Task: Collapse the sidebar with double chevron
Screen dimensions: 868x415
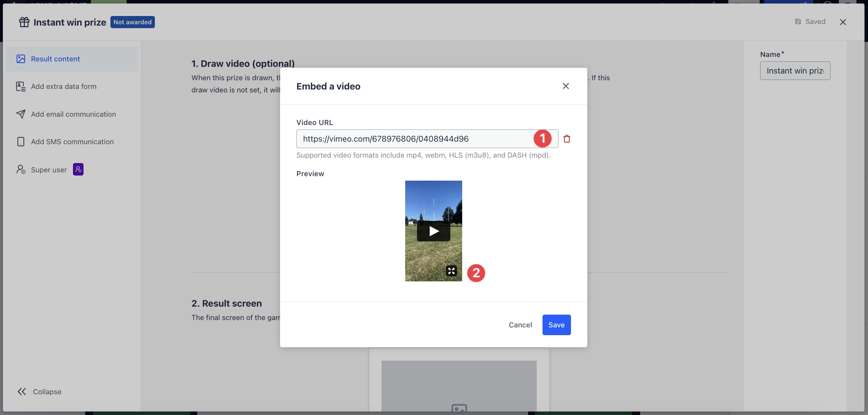Action: [22, 391]
